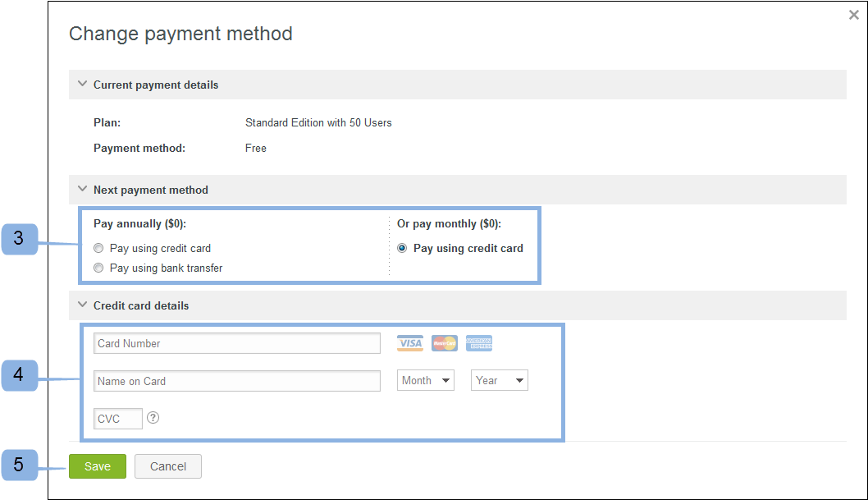Open the Month expiry dropdown
This screenshot has height=500, width=868.
425,380
